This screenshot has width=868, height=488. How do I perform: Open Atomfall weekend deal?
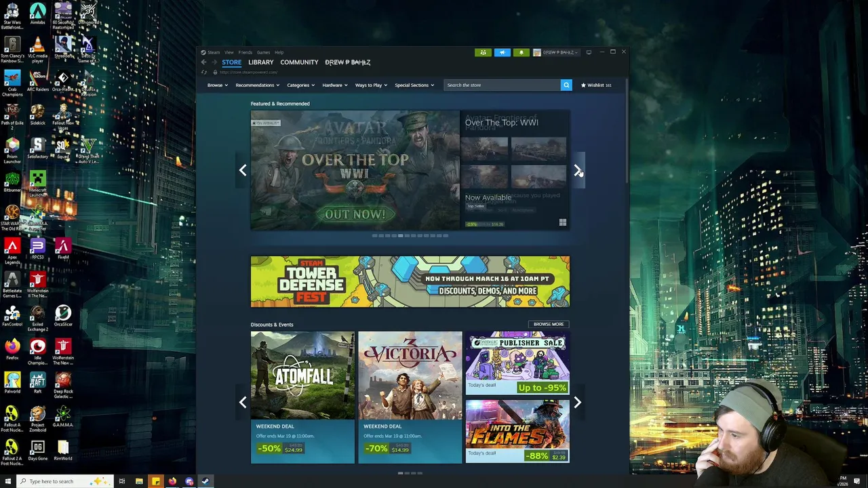(302, 397)
